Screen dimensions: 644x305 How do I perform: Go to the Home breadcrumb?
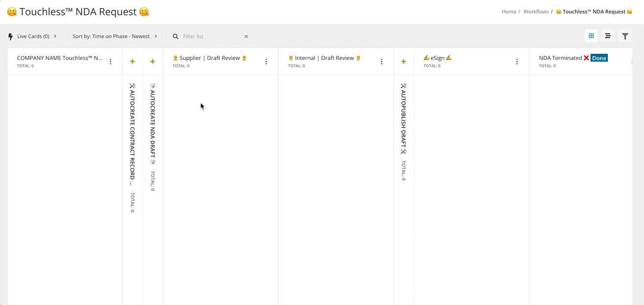[509, 11]
